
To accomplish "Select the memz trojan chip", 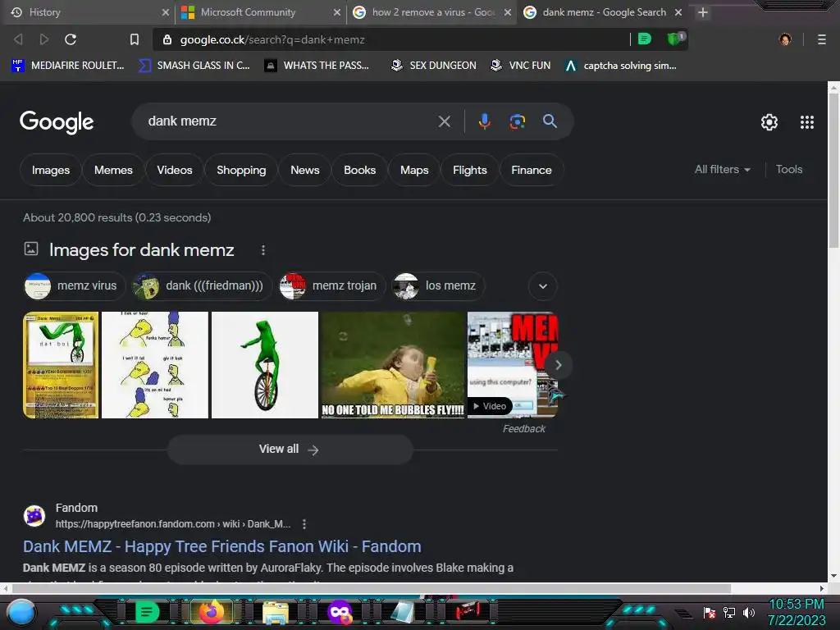I will pos(331,286).
